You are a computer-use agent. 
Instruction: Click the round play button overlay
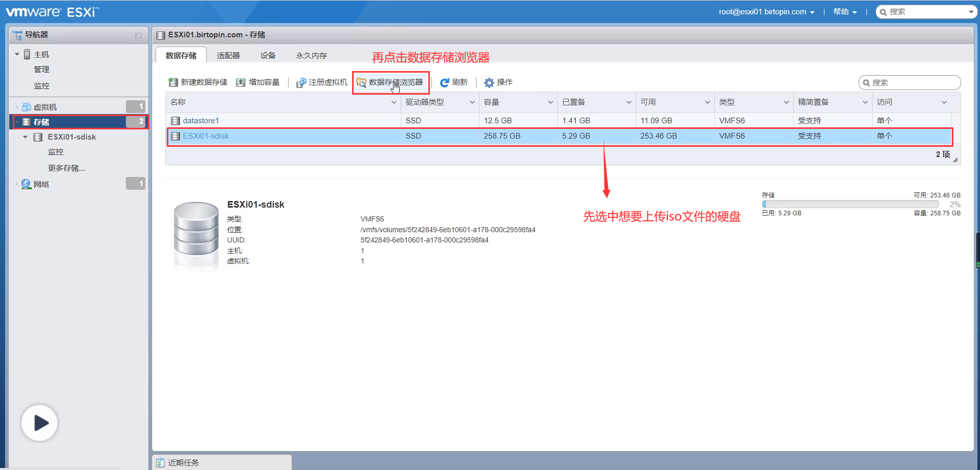point(39,423)
